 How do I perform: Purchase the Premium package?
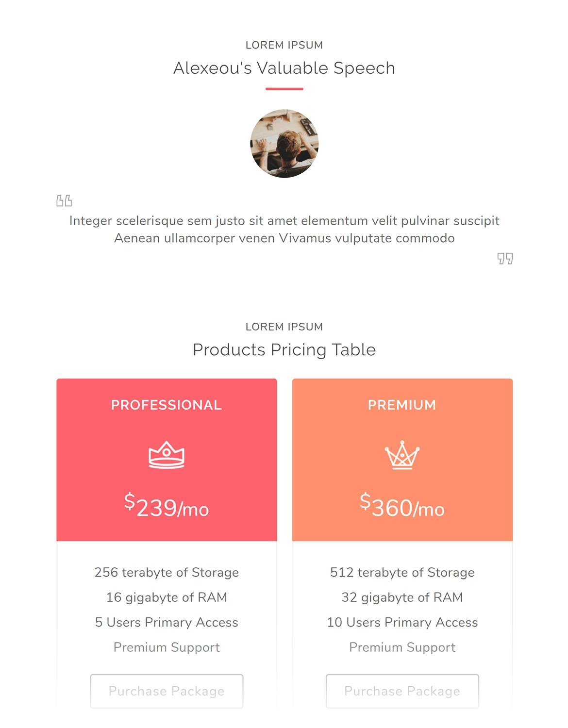pyautogui.click(x=402, y=691)
